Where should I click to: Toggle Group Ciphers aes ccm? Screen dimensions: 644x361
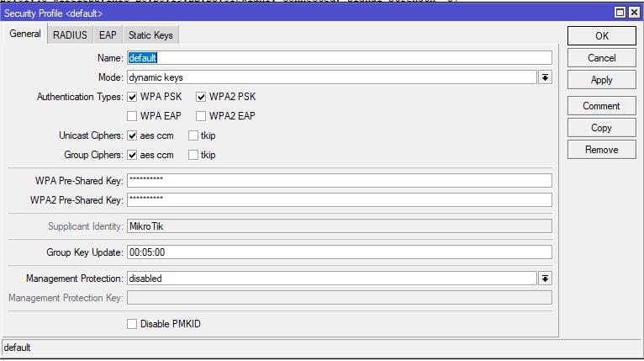point(132,155)
